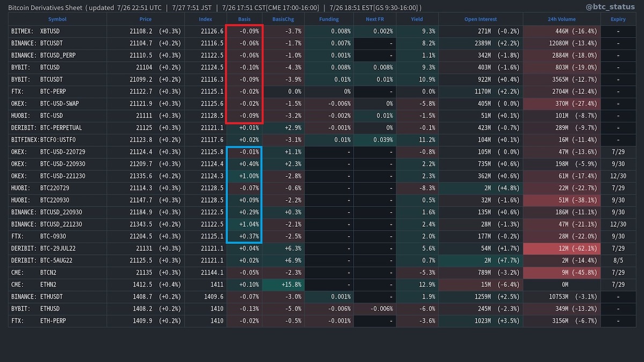Sort by the Yield column header
This screenshot has height=362, width=644.
click(416, 19)
